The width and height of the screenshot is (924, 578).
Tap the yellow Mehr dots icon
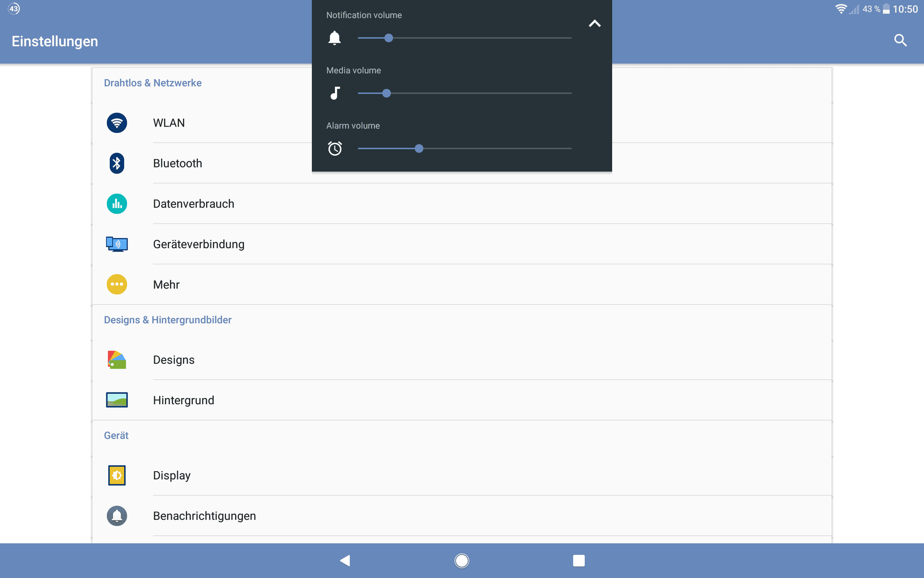click(117, 284)
